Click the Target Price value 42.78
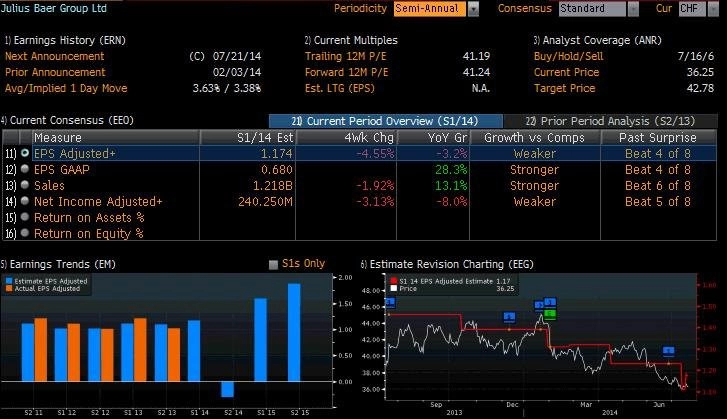 click(700, 88)
